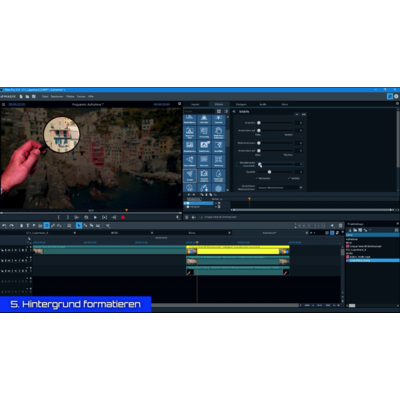This screenshot has width=400, height=400.
Task: Switch to the Audio tab
Action: pos(263,104)
